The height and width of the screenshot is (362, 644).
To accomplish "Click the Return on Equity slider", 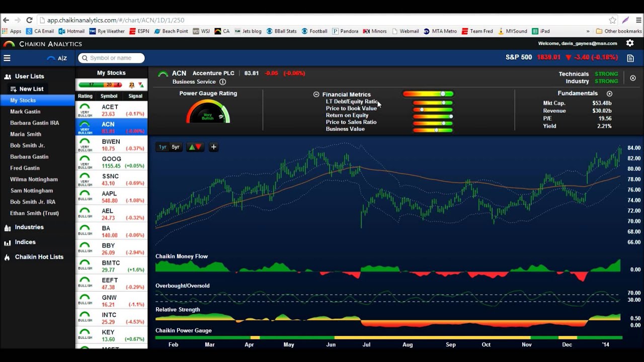I will click(432, 116).
